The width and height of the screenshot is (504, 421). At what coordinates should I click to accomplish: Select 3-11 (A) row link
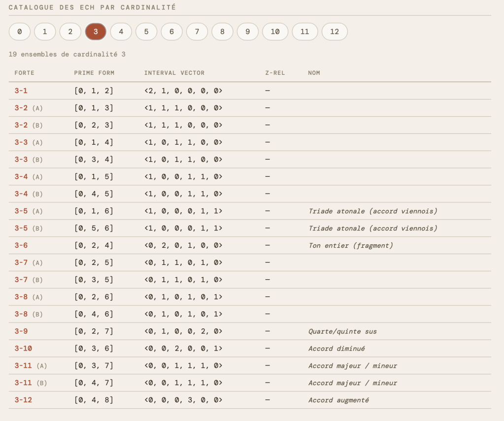[x=23, y=365]
